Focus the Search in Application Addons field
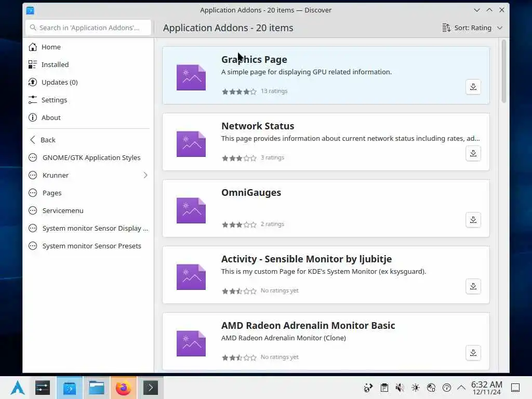Viewport: 532px width, 399px height. 88,28
